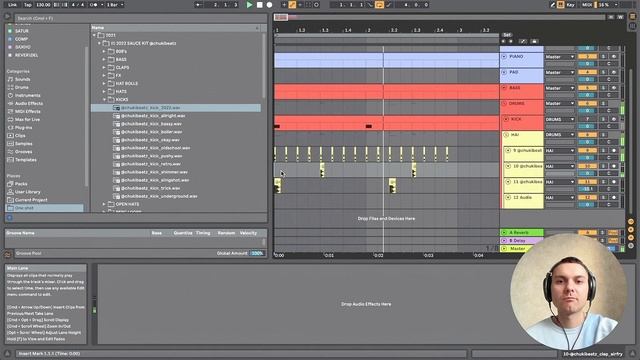Fold the DRUMS group track
This screenshot has width=640, height=360.
(x=504, y=104)
